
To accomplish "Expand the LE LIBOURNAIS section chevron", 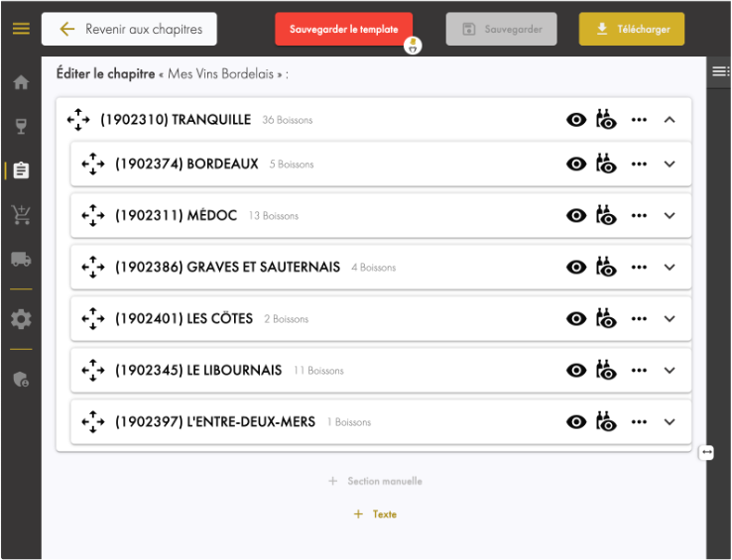I will click(670, 371).
